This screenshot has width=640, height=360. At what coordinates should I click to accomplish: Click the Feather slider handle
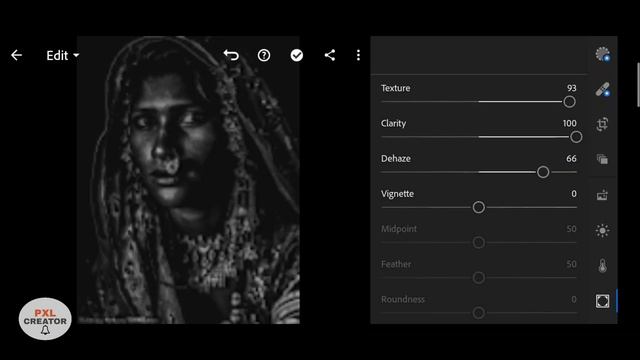[x=478, y=278]
